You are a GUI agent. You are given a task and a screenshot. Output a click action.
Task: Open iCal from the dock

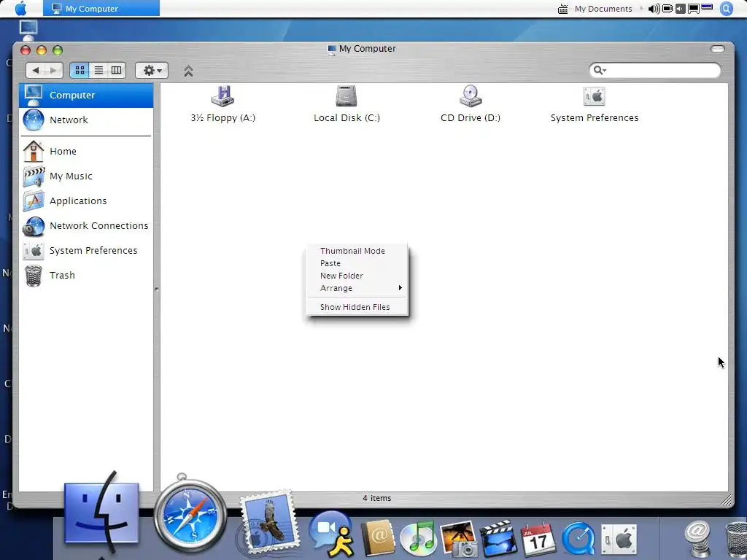(538, 540)
